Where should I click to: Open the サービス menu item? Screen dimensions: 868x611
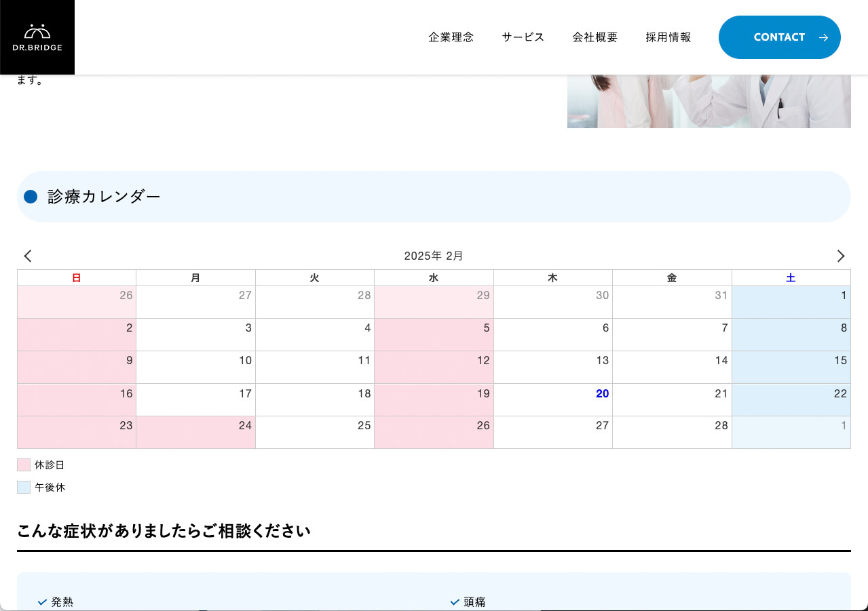coord(523,37)
